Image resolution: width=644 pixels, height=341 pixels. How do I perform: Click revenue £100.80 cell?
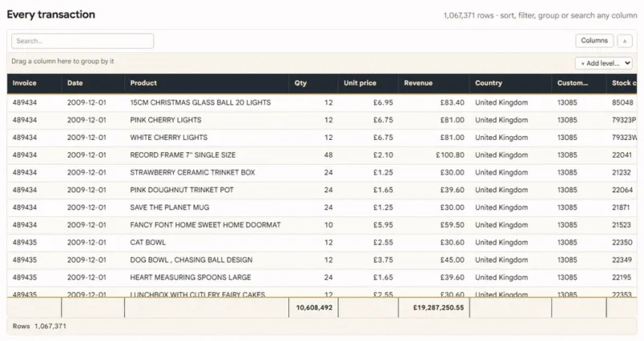(434, 155)
